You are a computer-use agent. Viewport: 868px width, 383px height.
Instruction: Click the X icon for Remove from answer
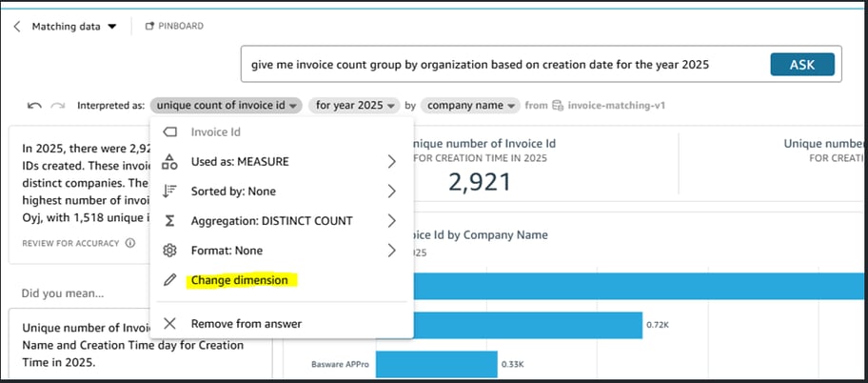[170, 324]
